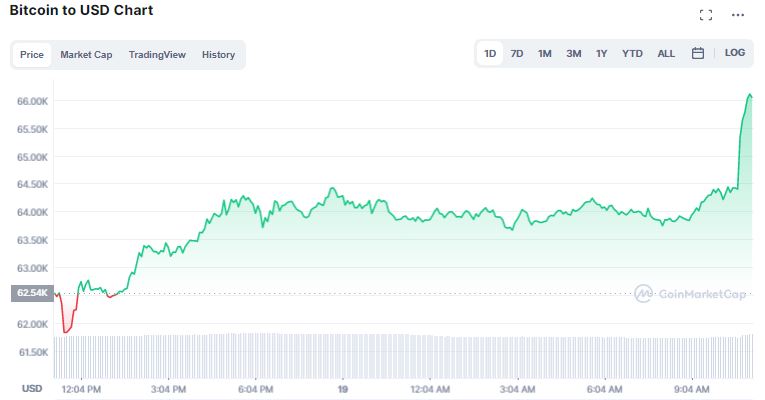Open fullscreen chart view icon

(x=705, y=15)
